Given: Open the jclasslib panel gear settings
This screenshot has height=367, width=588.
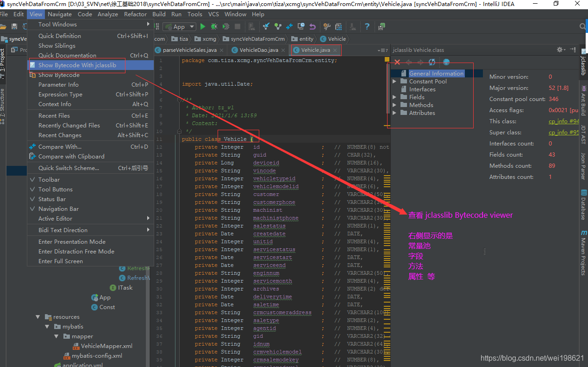Looking at the screenshot, I should pyautogui.click(x=561, y=50).
